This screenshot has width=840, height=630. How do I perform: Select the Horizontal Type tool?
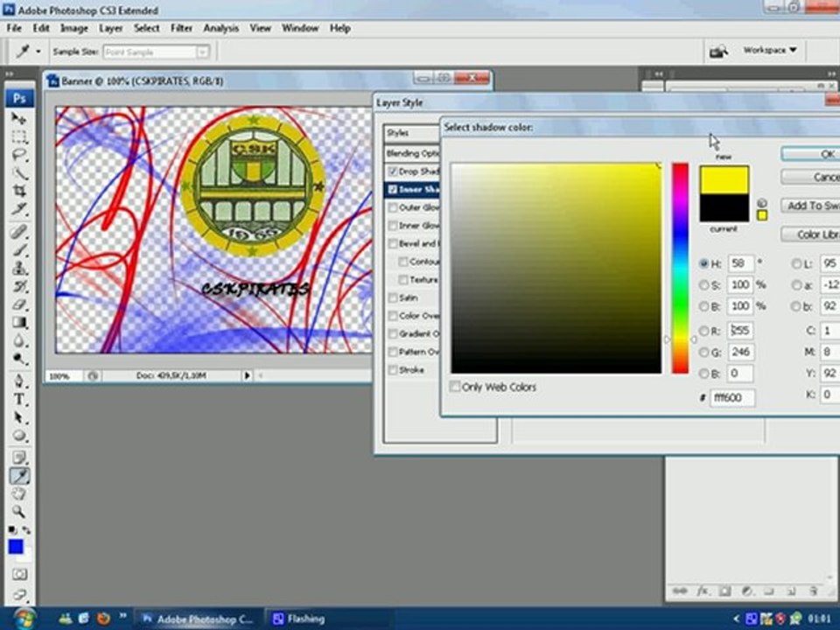(18, 399)
